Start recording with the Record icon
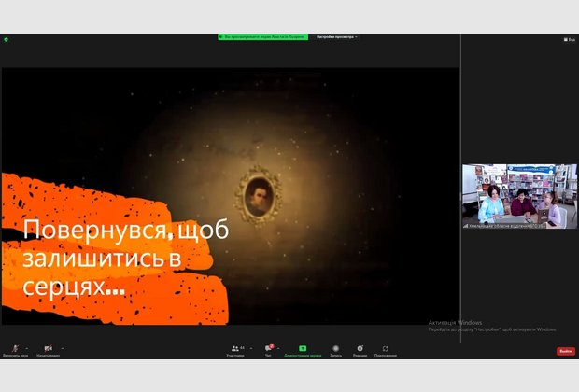Viewport: 579px width, 392px height. pyautogui.click(x=335, y=348)
